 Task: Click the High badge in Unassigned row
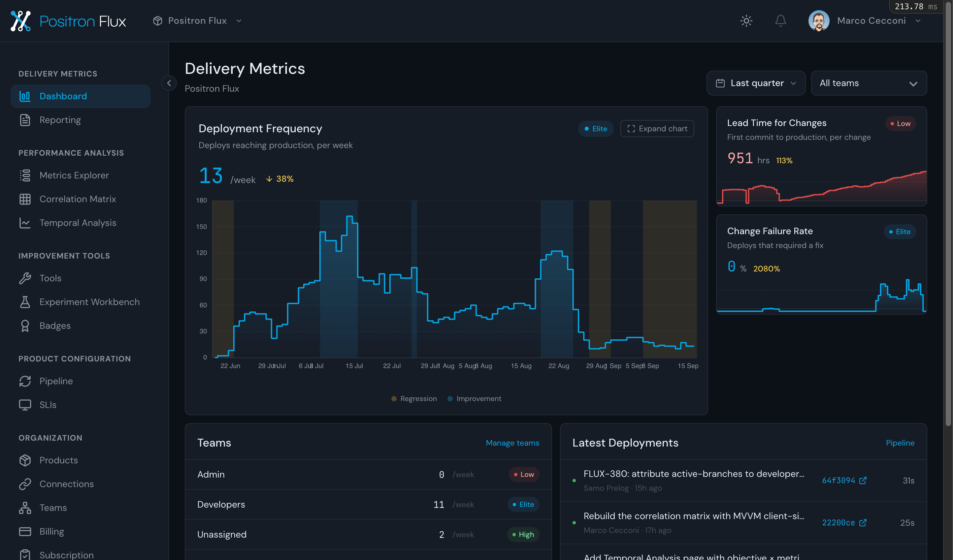[523, 535]
